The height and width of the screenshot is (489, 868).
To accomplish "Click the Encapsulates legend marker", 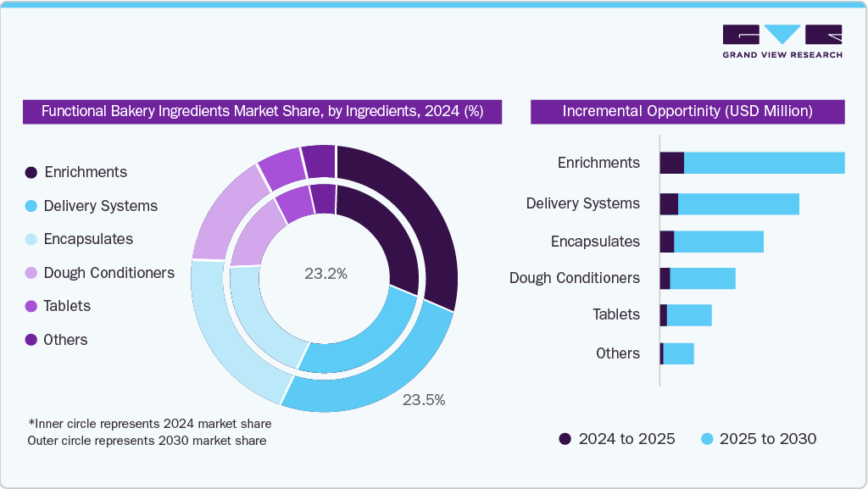I will 31,239.
